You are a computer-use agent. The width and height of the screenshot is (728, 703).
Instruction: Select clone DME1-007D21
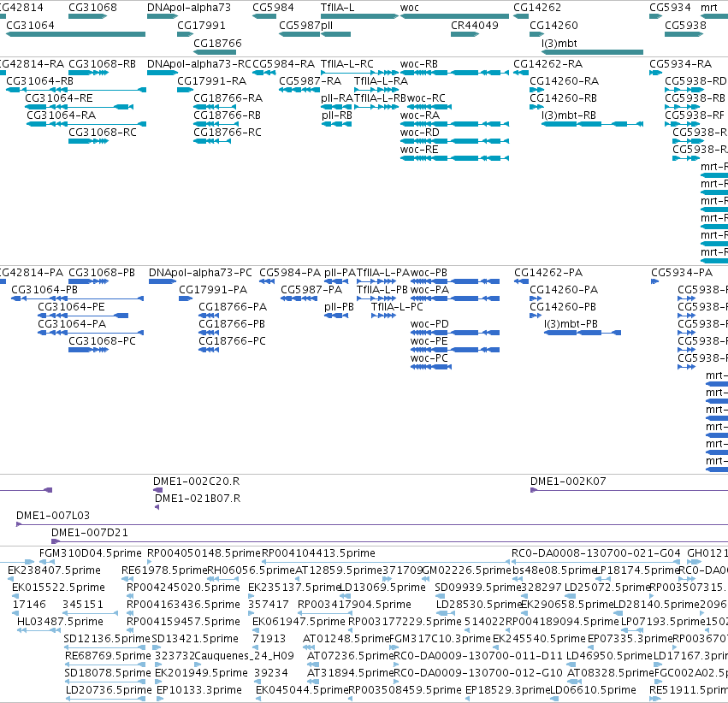389,542
